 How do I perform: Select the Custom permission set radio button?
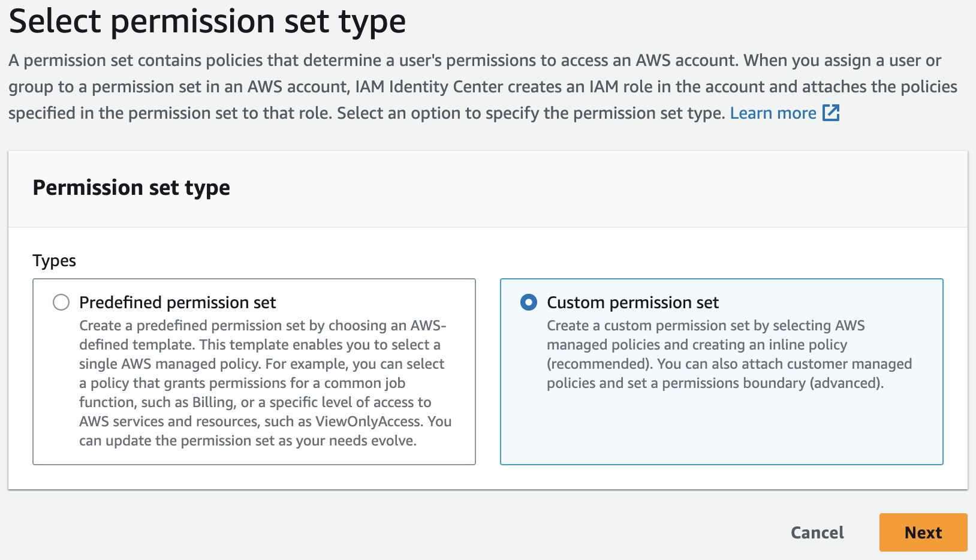529,302
